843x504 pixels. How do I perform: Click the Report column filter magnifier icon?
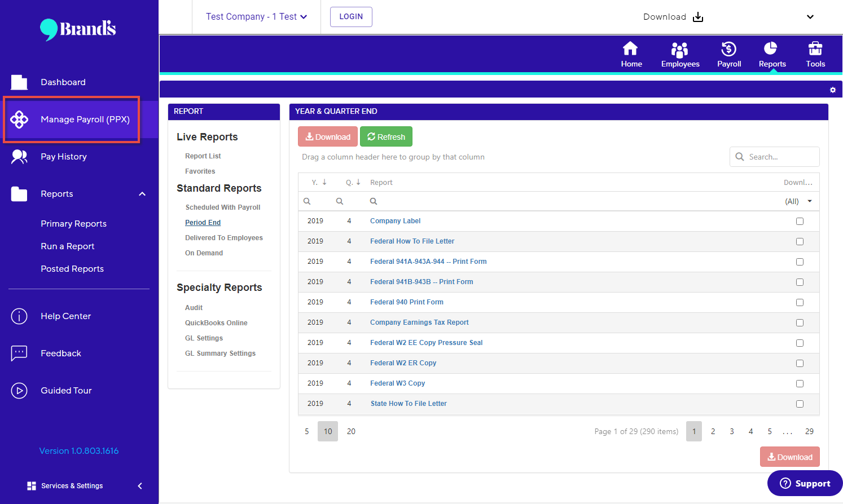374,201
